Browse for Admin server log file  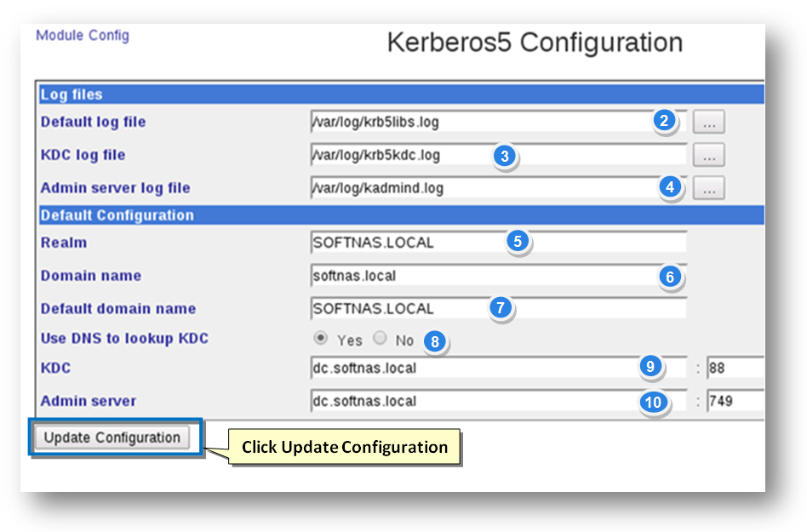pos(708,188)
